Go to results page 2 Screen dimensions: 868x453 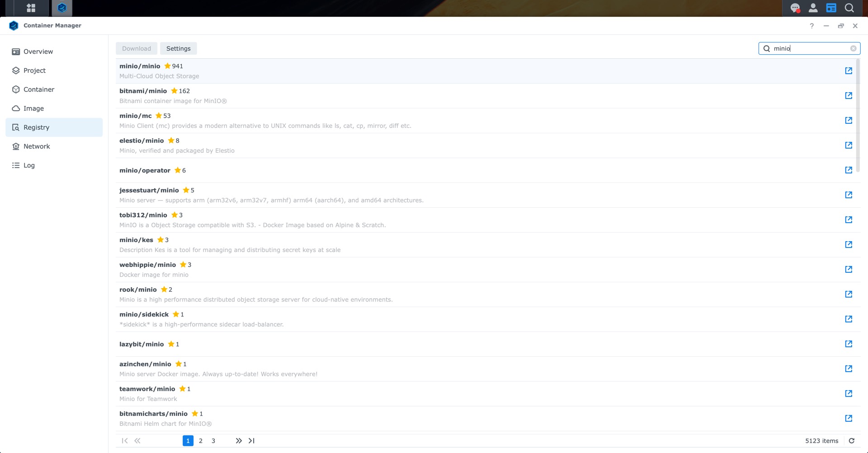[201, 441]
